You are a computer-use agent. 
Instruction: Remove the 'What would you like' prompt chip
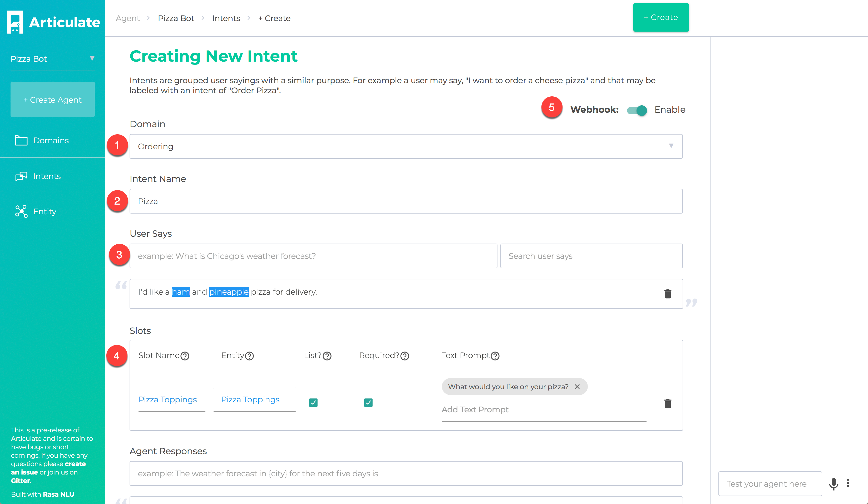tap(577, 387)
